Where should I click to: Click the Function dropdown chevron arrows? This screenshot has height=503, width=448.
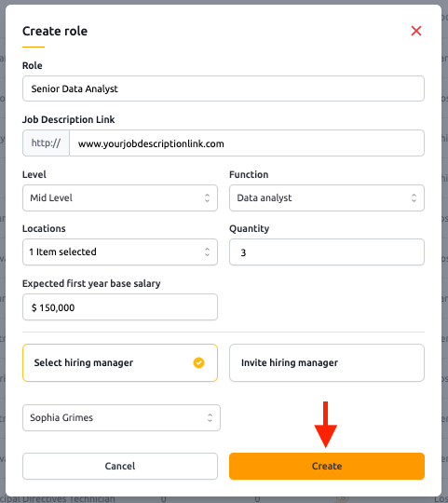pos(414,197)
